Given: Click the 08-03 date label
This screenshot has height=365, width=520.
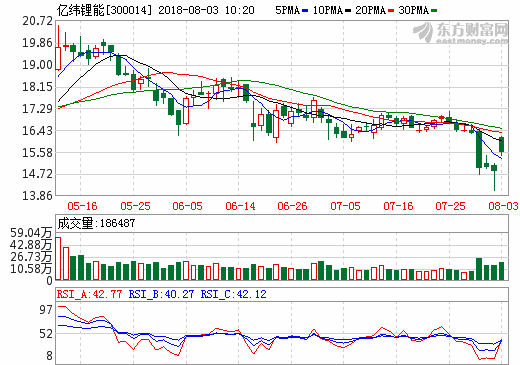Looking at the screenshot, I should tap(503, 206).
